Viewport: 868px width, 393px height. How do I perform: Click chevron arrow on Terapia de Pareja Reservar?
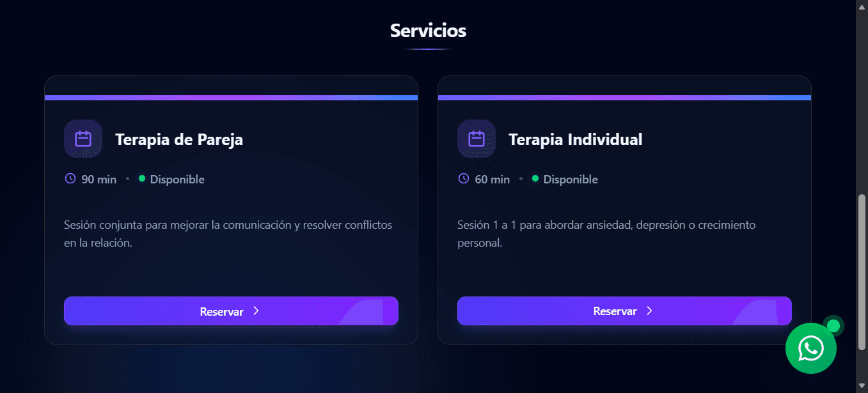pos(256,311)
